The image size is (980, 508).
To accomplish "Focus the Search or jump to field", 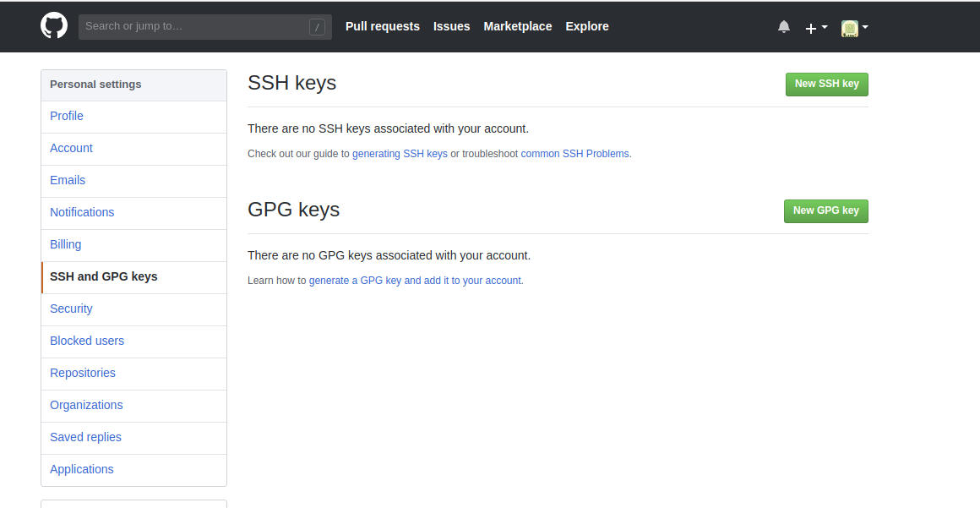I will coord(194,26).
